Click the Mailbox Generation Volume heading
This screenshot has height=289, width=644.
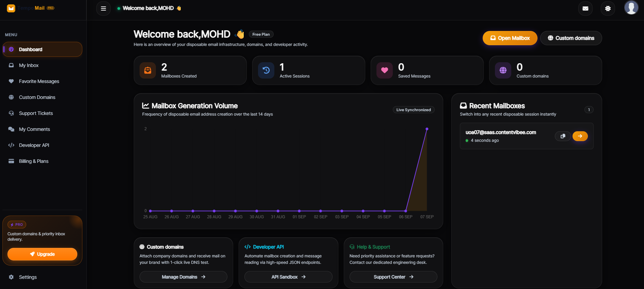pos(195,106)
